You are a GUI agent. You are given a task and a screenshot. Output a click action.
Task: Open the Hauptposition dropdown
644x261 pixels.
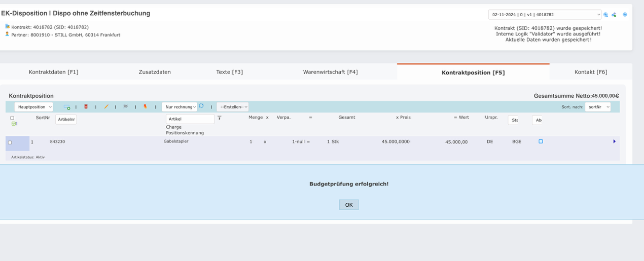pos(34,107)
